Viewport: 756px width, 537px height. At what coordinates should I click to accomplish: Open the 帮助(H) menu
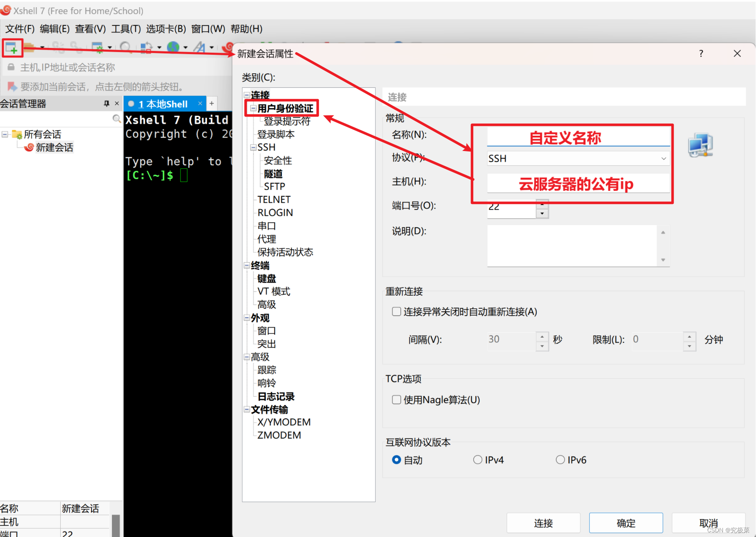tap(246, 29)
